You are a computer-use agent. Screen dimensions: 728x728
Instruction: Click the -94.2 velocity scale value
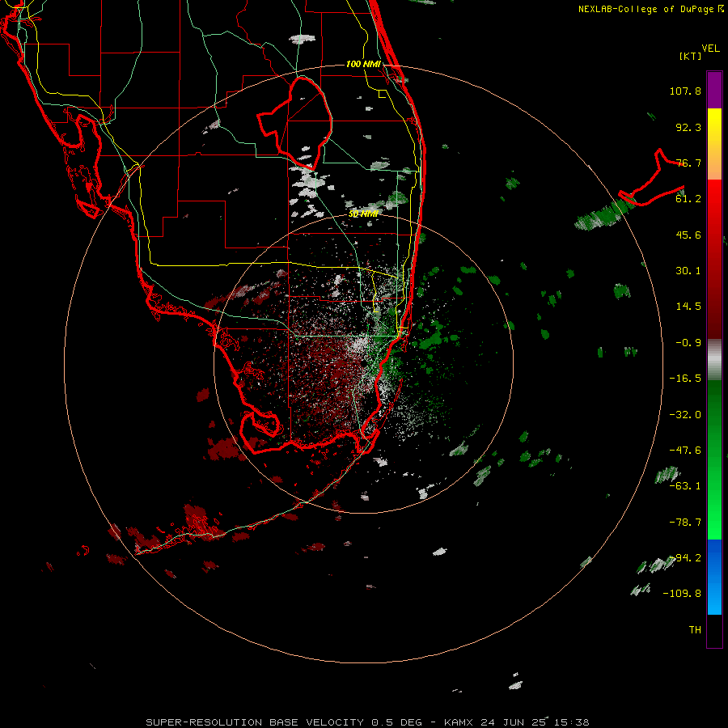point(685,558)
